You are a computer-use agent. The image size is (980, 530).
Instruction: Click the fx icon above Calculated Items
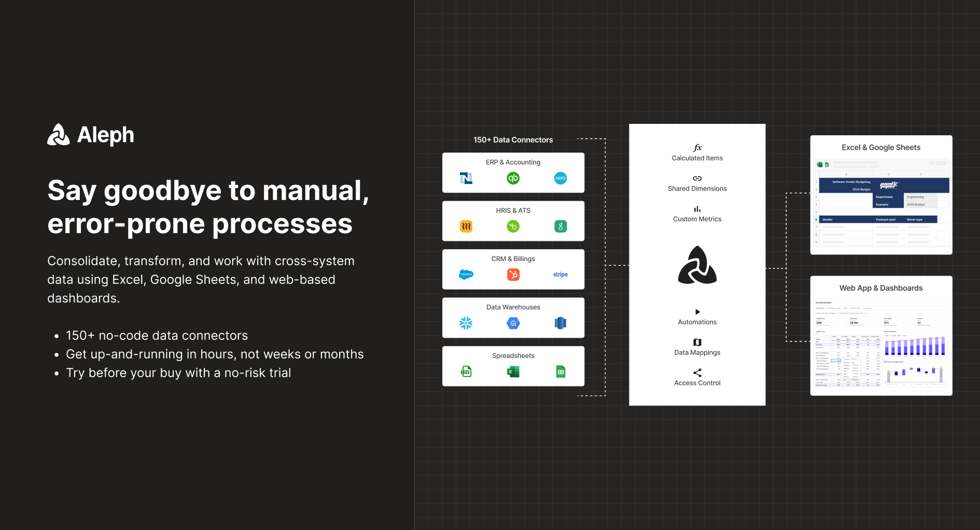[x=697, y=148]
